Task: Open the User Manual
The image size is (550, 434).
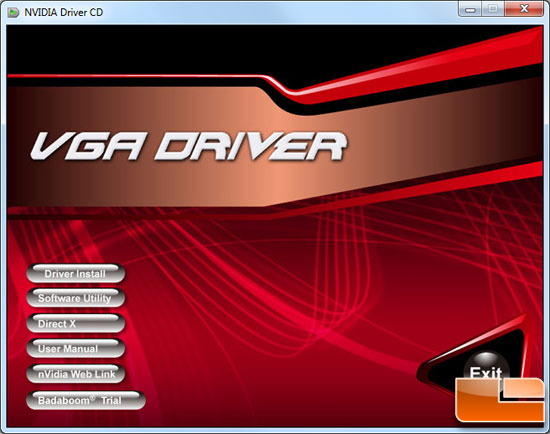Action: click(75, 349)
